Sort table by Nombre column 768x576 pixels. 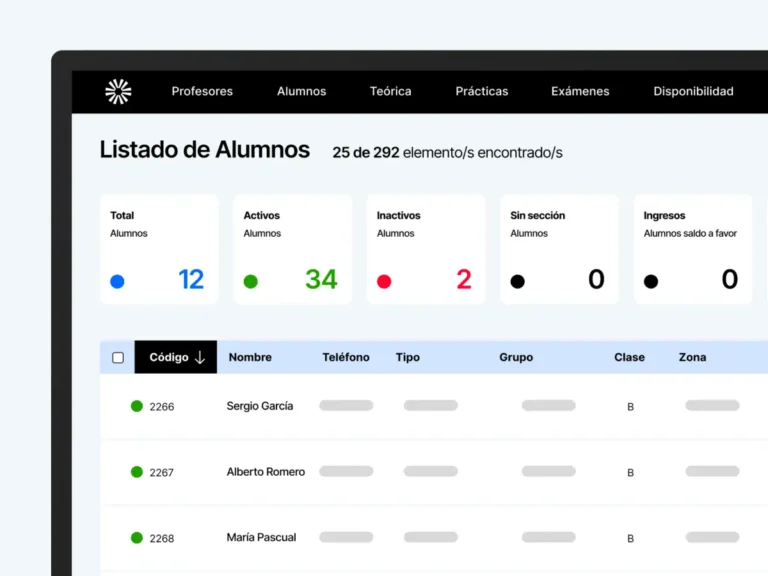point(250,357)
